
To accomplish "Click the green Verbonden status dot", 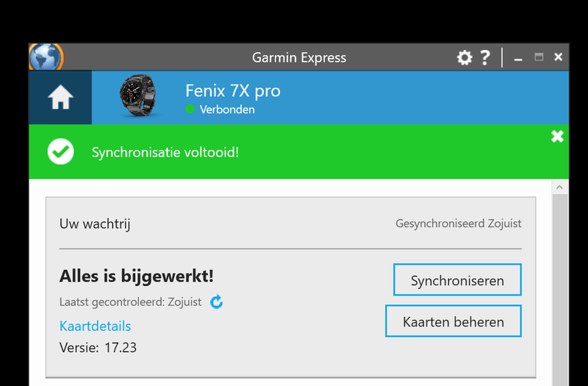I will coord(190,110).
